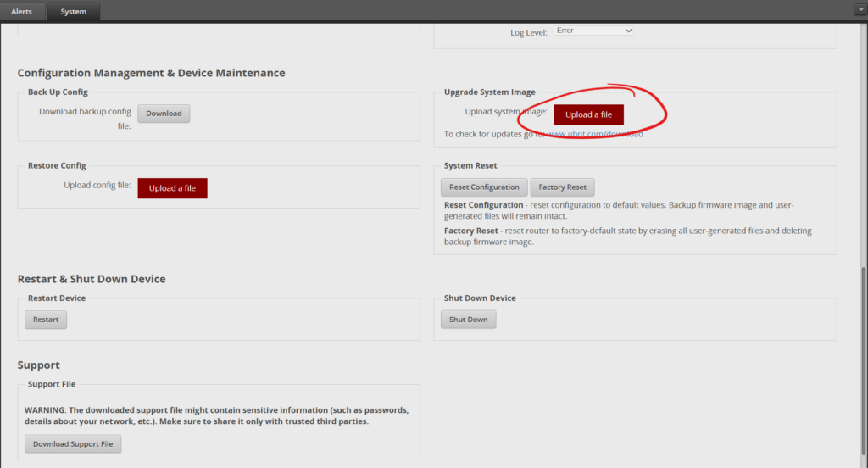868x468 pixels.
Task: Click the Restart button
Action: (x=46, y=320)
